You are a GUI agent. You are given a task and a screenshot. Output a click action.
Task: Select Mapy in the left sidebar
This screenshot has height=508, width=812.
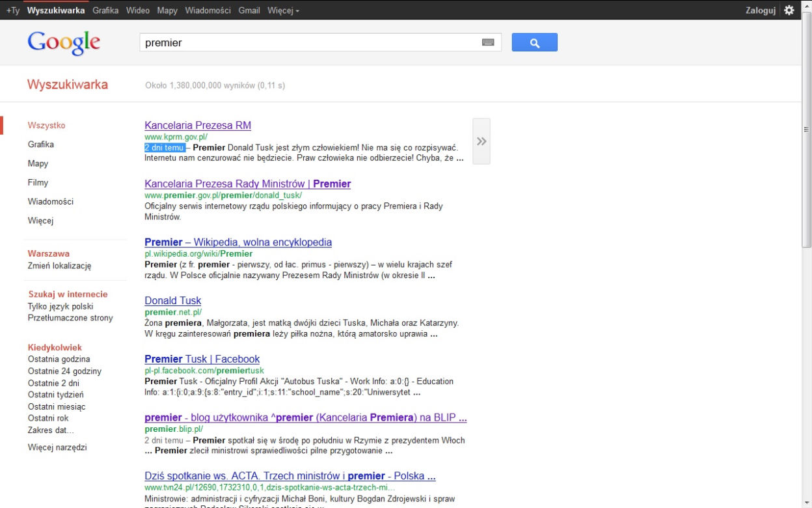[38, 163]
